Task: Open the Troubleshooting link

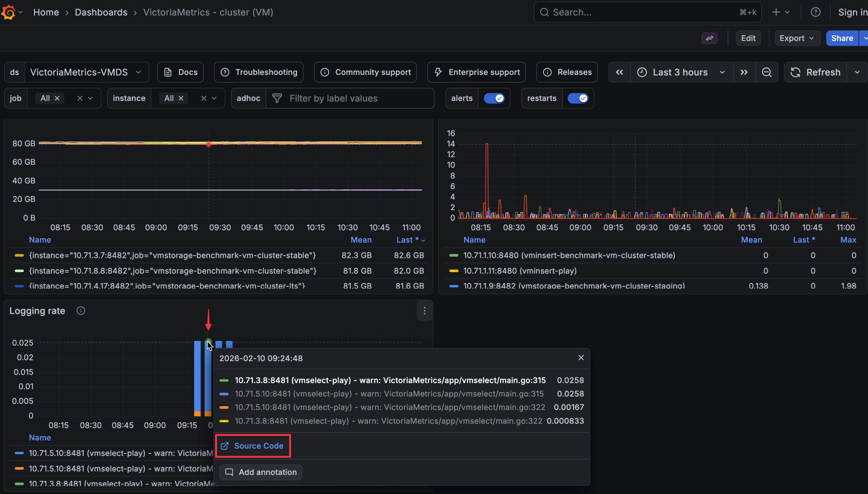Action: tap(258, 72)
